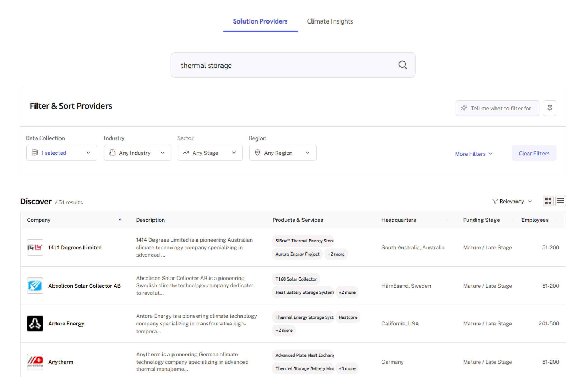This screenshot has height=377, width=588.
Task: Switch to list view layout
Action: point(560,201)
